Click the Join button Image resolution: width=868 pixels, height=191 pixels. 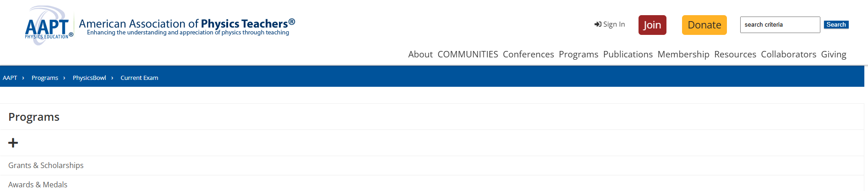pyautogui.click(x=652, y=25)
